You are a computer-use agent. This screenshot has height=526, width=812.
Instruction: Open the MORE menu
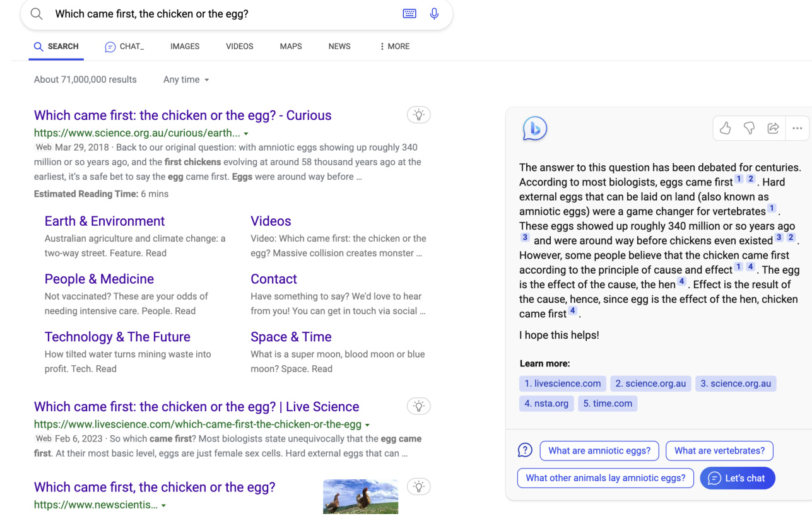coord(395,47)
